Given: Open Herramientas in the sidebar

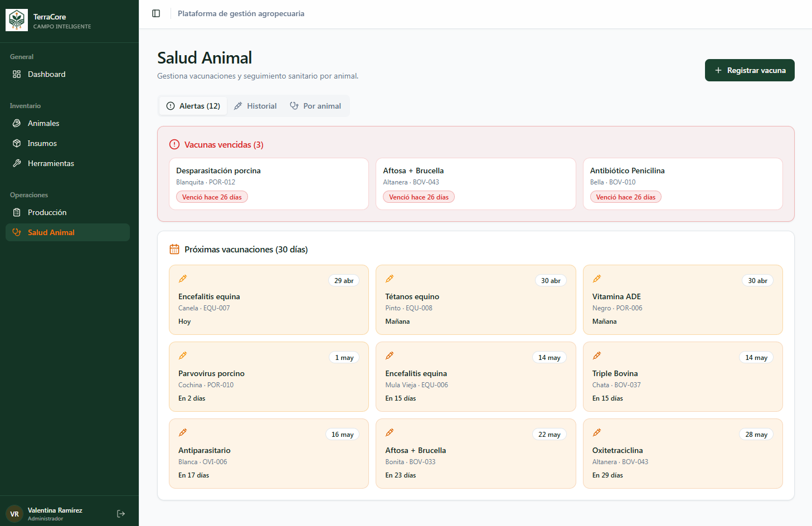Looking at the screenshot, I should (x=67, y=163).
